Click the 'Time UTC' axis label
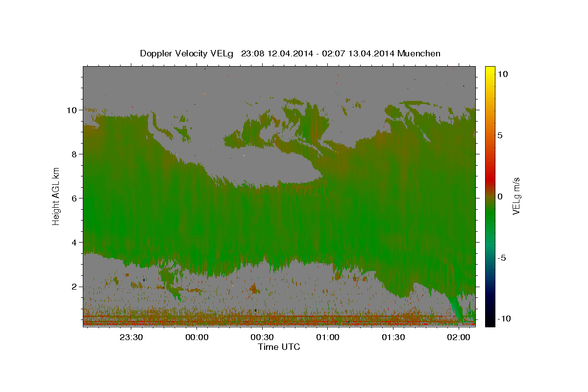This screenshot has height=392, width=588. pyautogui.click(x=279, y=347)
